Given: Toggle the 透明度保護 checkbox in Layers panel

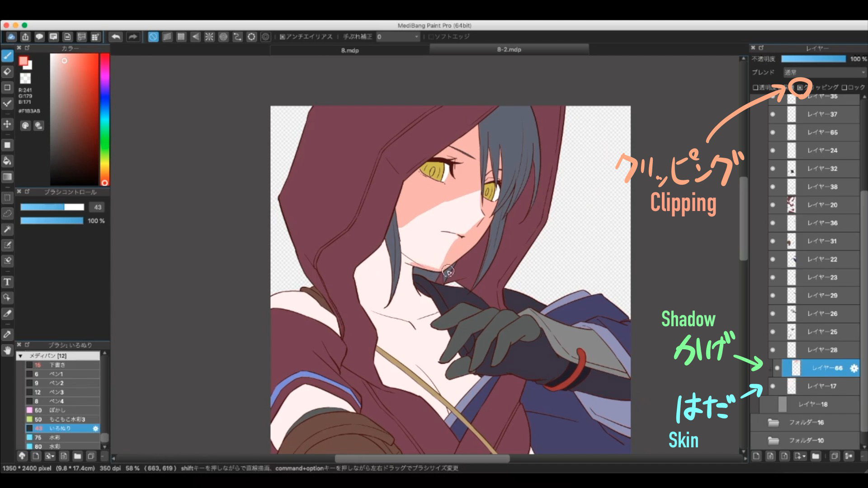Looking at the screenshot, I should pyautogui.click(x=755, y=87).
